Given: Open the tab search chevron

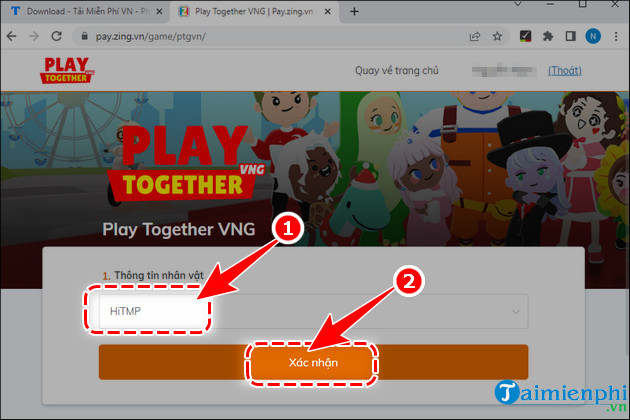Looking at the screenshot, I should tap(518, 4).
